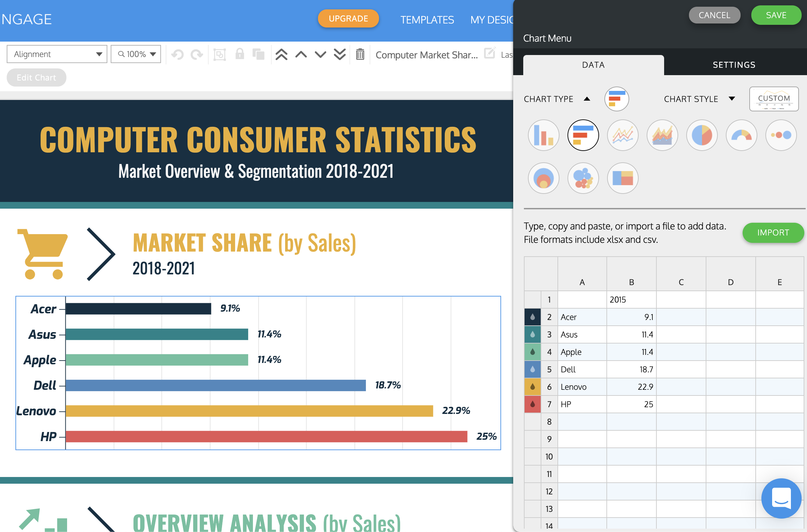Toggle the zoom level percentage selector
The width and height of the screenshot is (807, 532).
click(135, 55)
